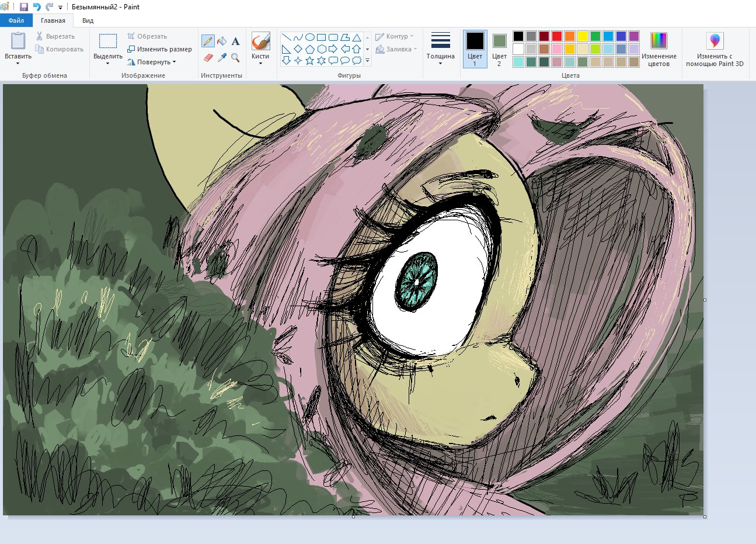Choose the Curve shape
The height and width of the screenshot is (544, 756).
tap(298, 38)
